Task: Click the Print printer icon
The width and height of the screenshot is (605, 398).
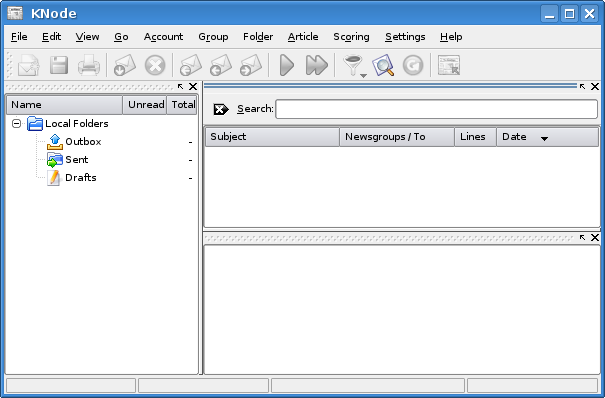Action: pyautogui.click(x=89, y=65)
